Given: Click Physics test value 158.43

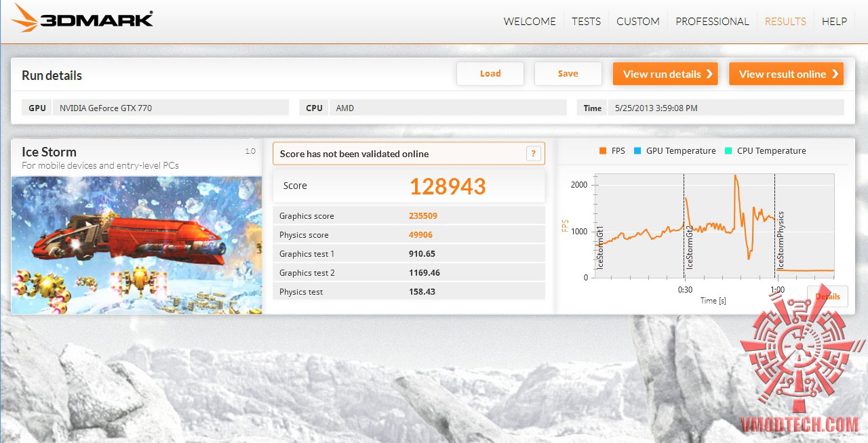Looking at the screenshot, I should 422,292.
